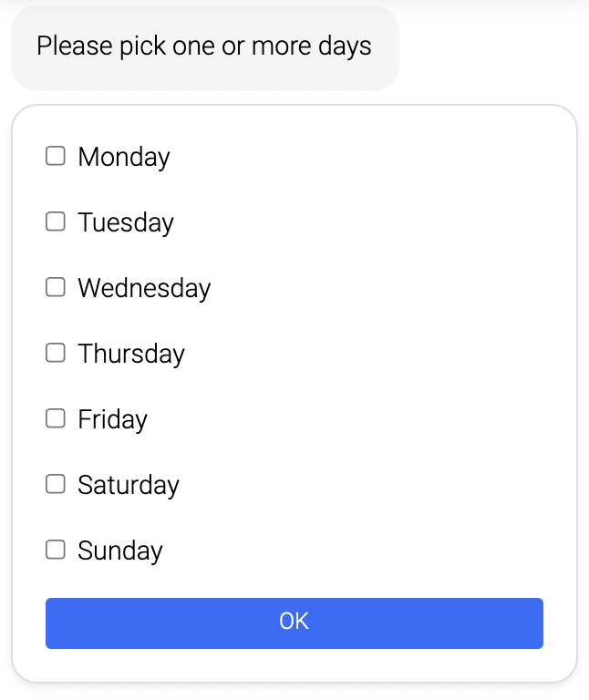The width and height of the screenshot is (589, 700).
Task: Click the 'Sunday' text label
Action: 120,551
